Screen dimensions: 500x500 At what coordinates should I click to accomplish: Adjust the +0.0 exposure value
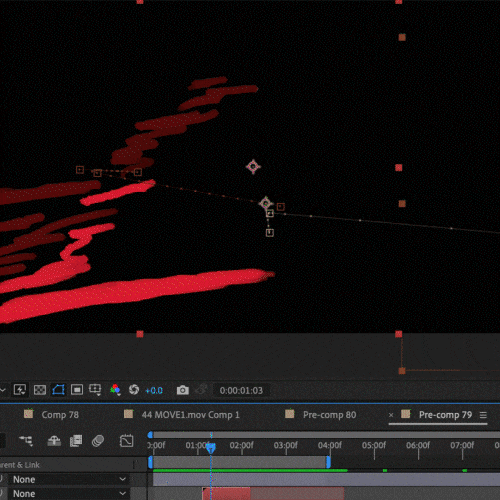coord(154,390)
